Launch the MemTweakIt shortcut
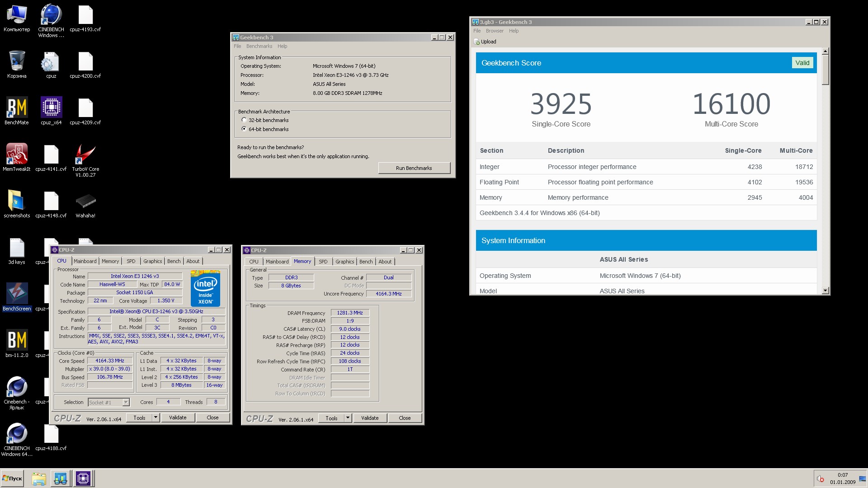The height and width of the screenshot is (488, 868). pyautogui.click(x=17, y=158)
